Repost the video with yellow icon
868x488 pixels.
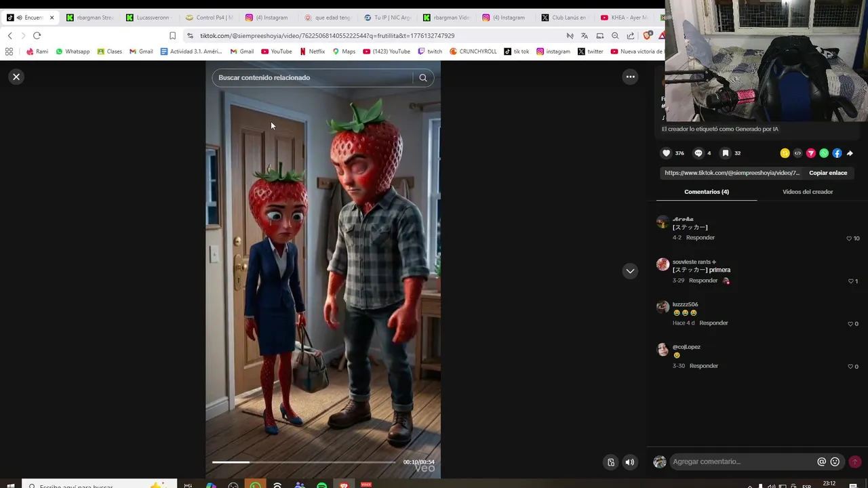785,153
